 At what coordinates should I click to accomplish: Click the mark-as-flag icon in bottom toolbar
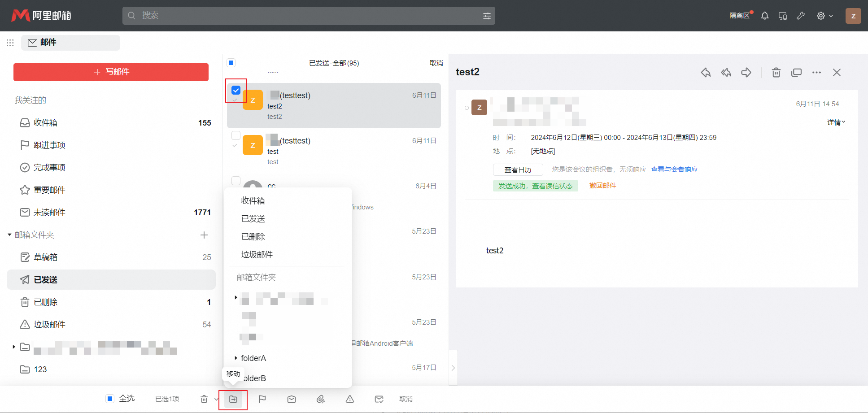tap(262, 399)
